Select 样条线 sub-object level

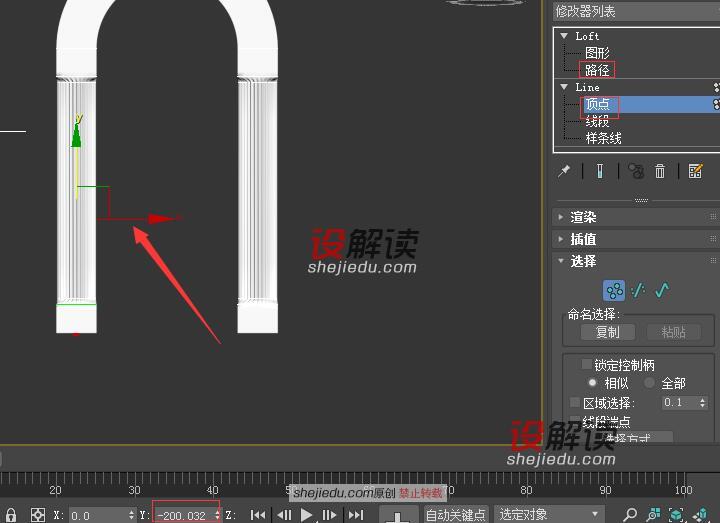pos(603,138)
